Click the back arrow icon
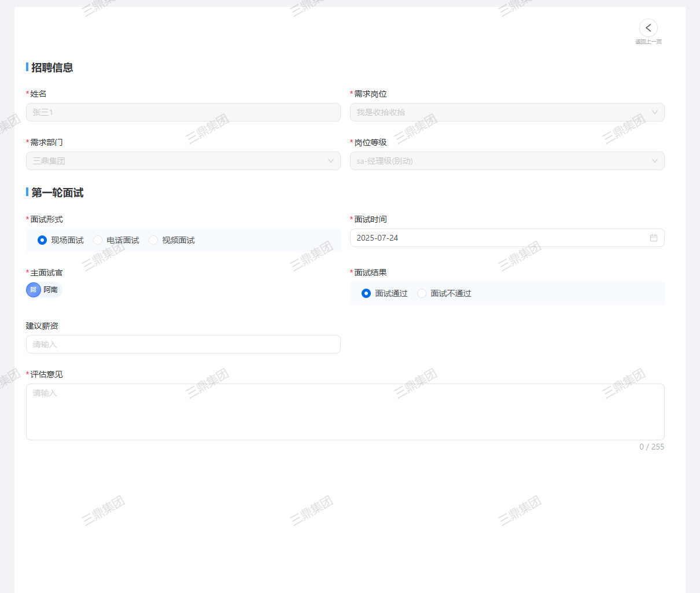 pos(648,28)
